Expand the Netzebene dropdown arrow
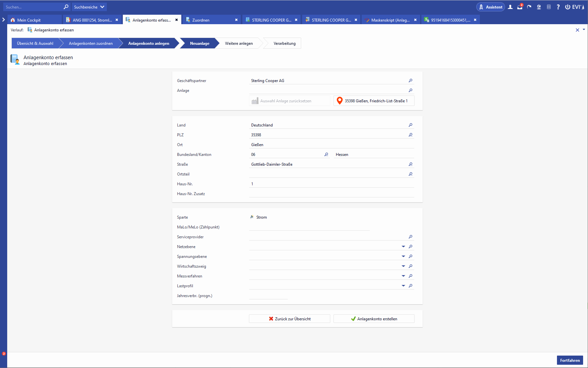 (x=403, y=246)
